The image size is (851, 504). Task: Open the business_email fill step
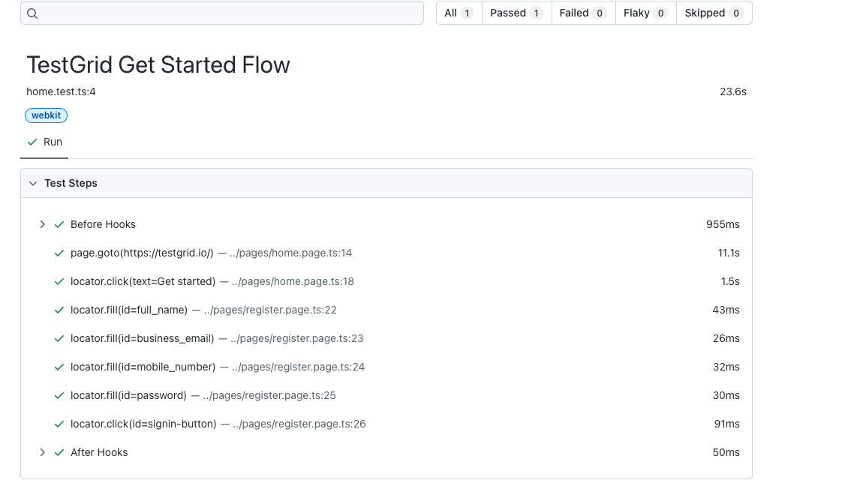(143, 338)
